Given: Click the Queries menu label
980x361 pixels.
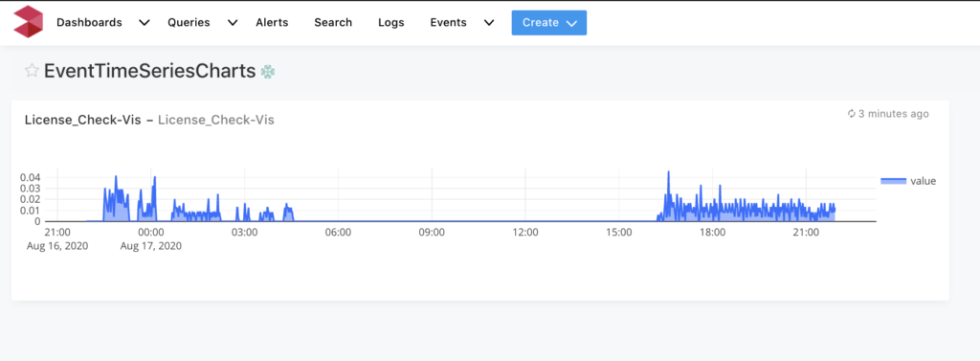Looking at the screenshot, I should pyautogui.click(x=189, y=23).
